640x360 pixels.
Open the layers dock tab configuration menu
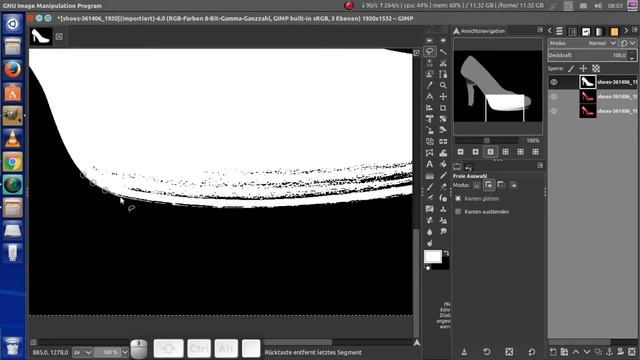click(x=635, y=30)
